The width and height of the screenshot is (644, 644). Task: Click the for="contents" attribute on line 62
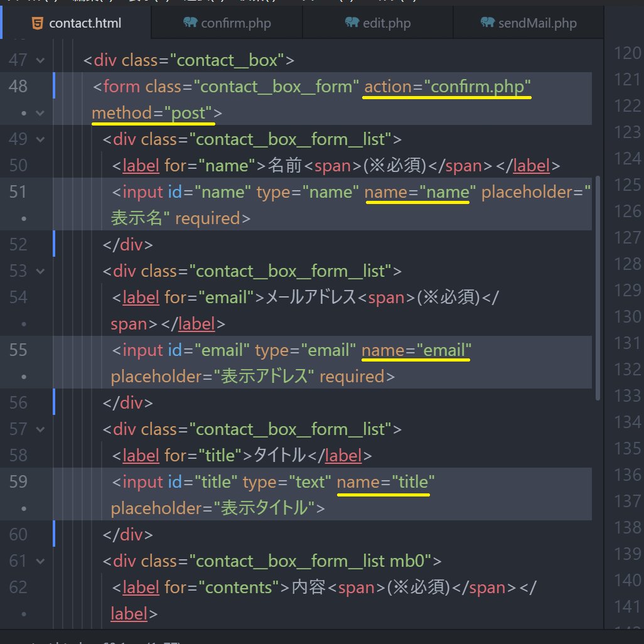point(222,588)
